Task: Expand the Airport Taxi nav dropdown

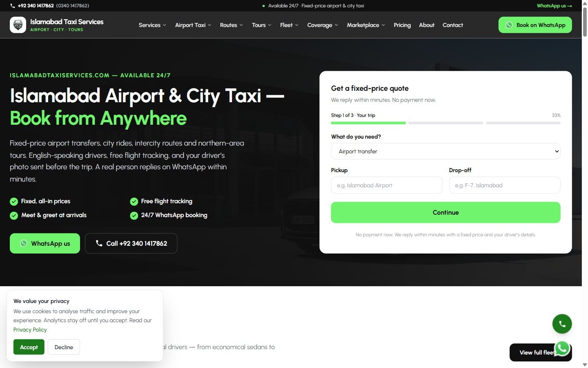Action: point(193,25)
